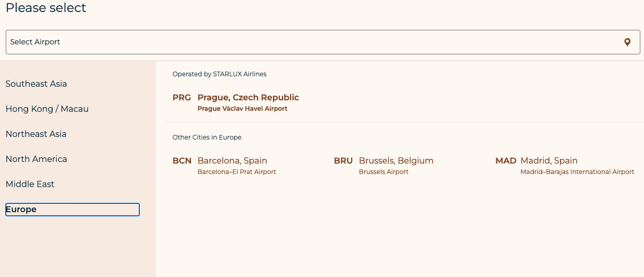Choose the North America region tab

(36, 159)
